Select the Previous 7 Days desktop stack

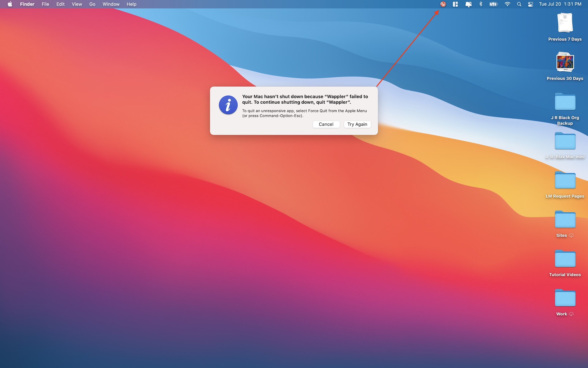[565, 28]
